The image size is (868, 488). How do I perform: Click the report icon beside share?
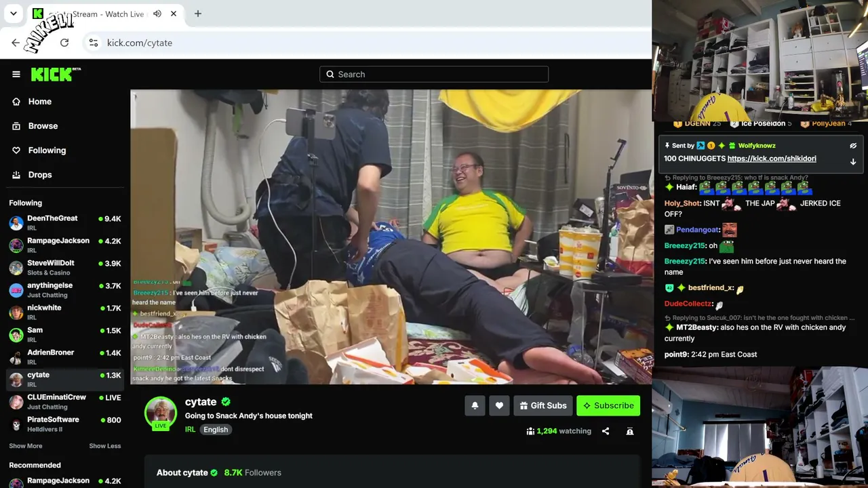tap(630, 431)
